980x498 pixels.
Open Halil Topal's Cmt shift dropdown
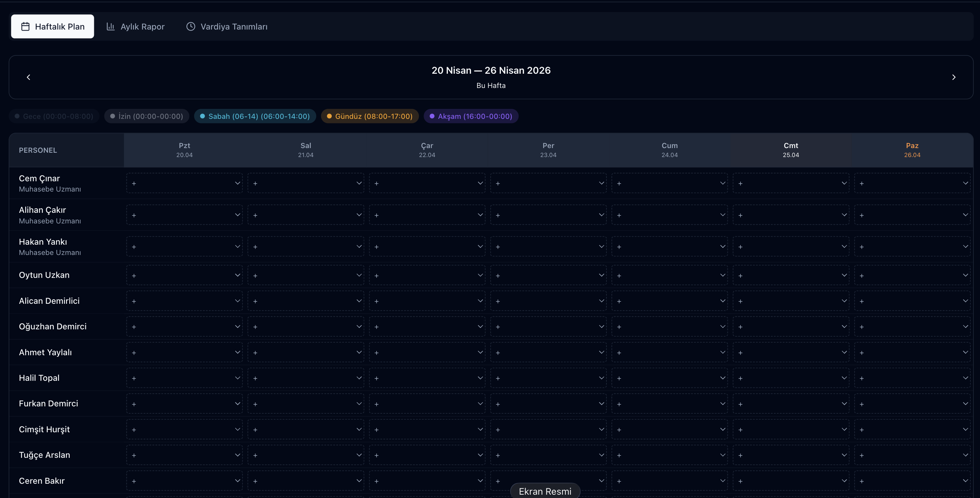click(x=791, y=378)
